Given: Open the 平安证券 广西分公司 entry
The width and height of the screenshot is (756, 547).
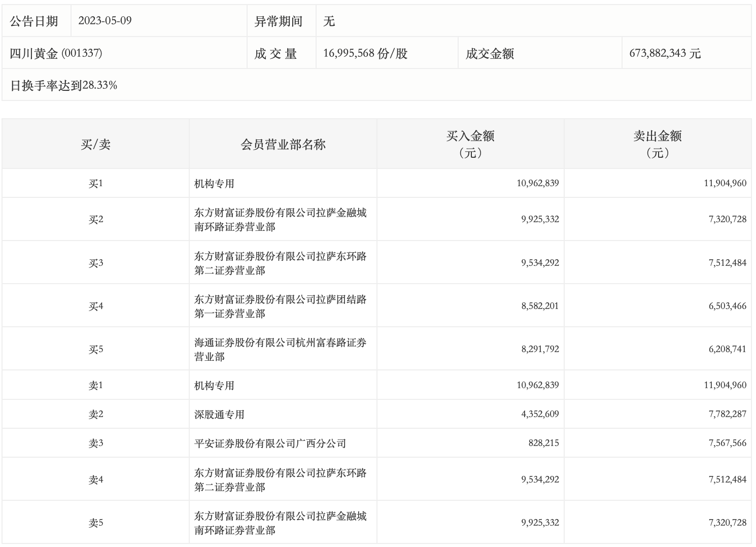Looking at the screenshot, I should [x=270, y=443].
